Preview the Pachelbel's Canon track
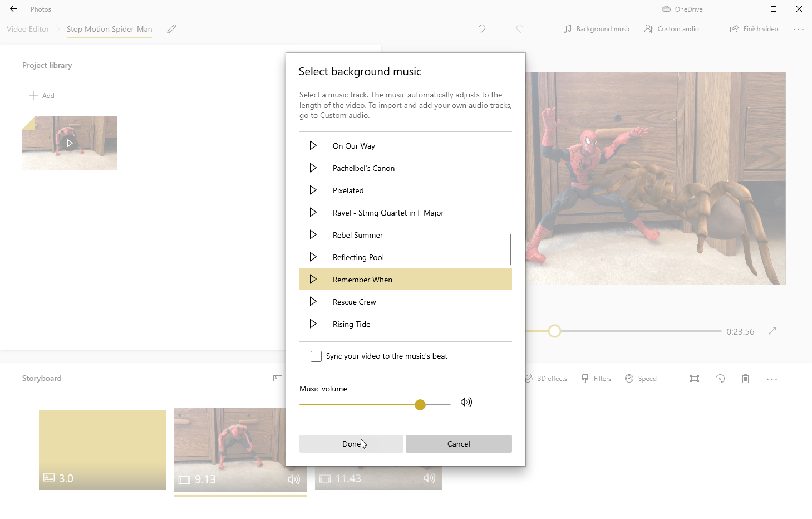Image resolution: width=812 pixels, height=519 pixels. coord(313,168)
